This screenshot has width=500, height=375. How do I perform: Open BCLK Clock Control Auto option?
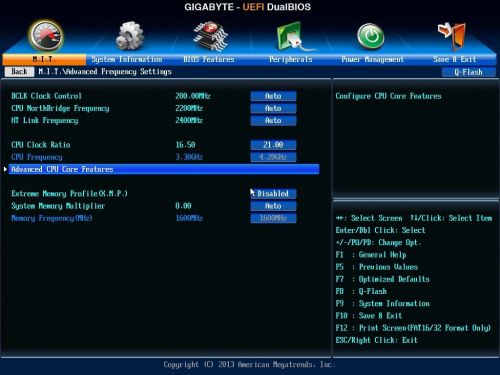coord(273,96)
